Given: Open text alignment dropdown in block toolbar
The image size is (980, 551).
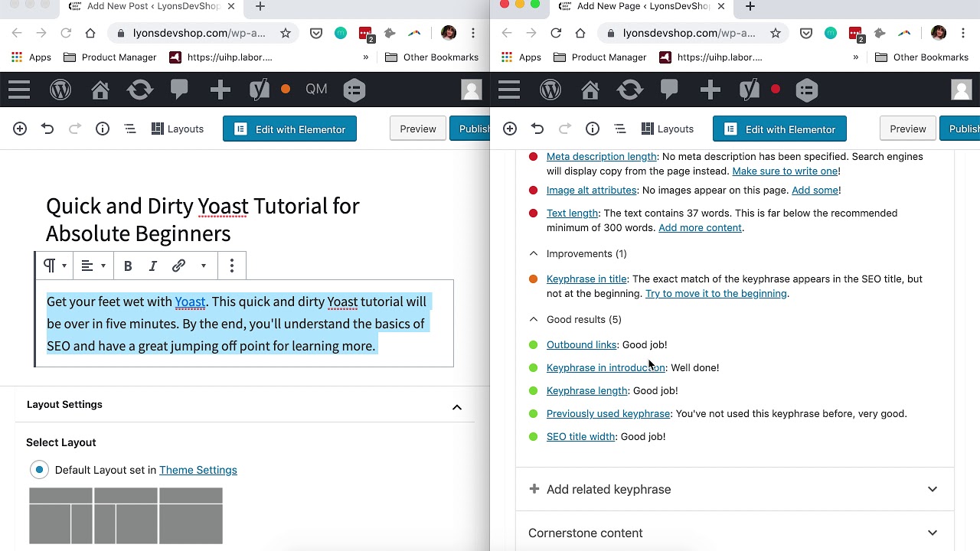Looking at the screenshot, I should point(93,266).
